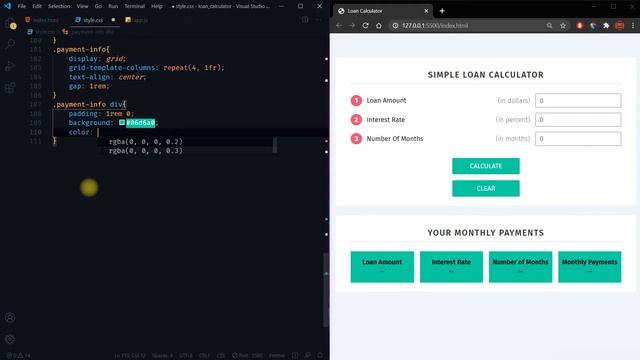Viewport: 640px width, 360px height.
Task: Open the browser profile avatar
Action: click(620, 25)
